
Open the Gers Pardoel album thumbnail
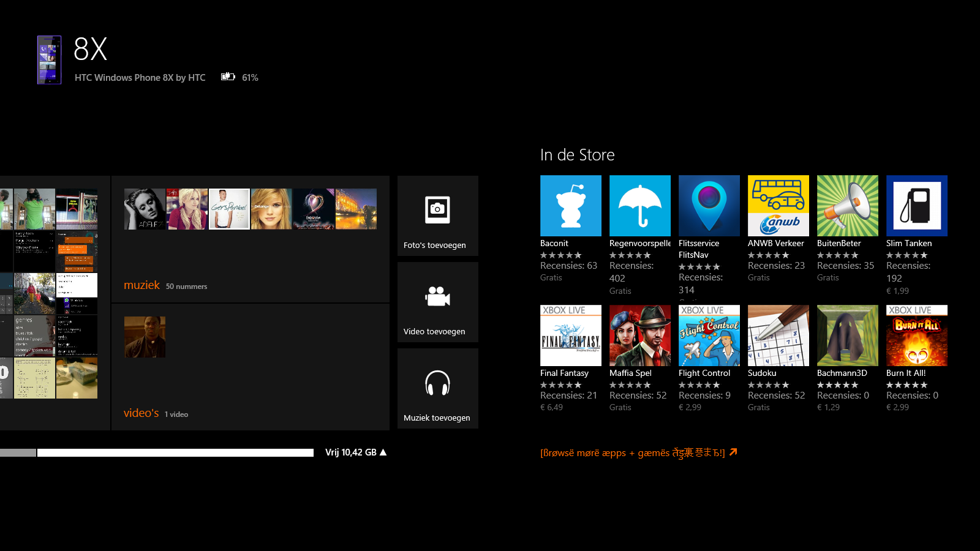(x=229, y=209)
